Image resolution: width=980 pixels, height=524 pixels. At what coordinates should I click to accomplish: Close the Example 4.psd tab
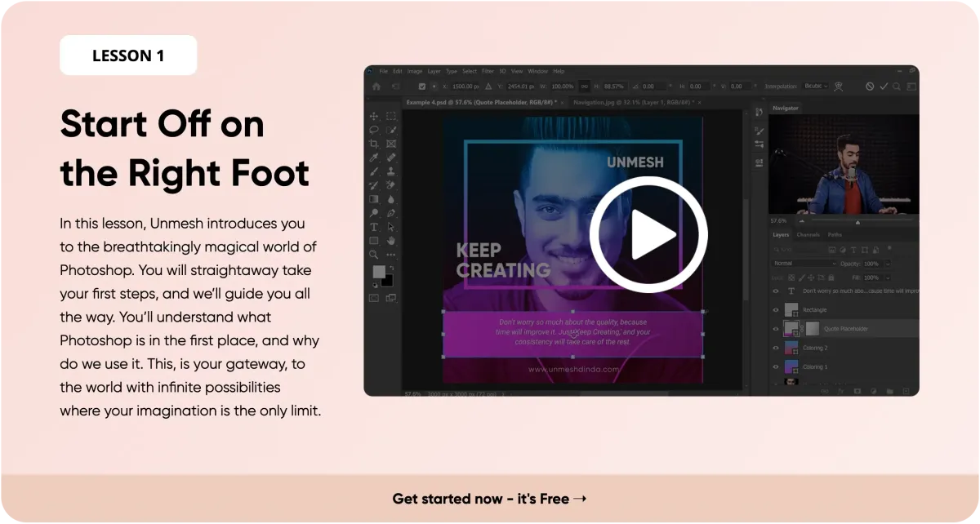(x=563, y=102)
